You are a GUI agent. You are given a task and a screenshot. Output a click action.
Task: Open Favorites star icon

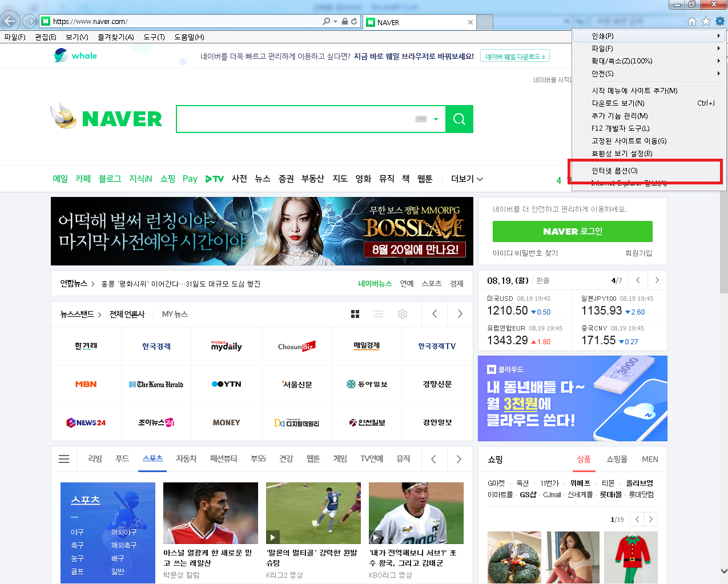(x=706, y=22)
